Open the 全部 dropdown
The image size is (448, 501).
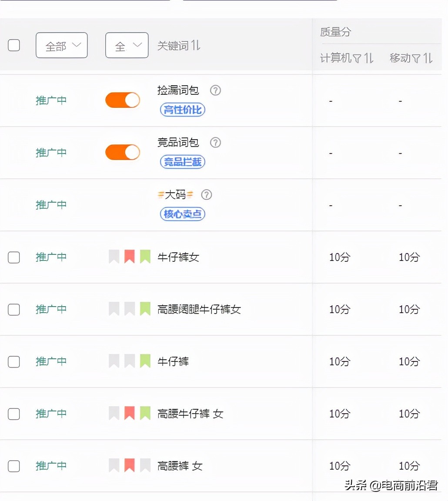[x=61, y=45]
